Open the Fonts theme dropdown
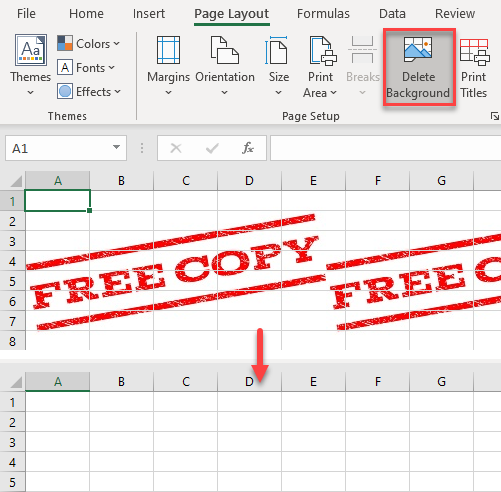The height and width of the screenshot is (492, 501). tap(86, 68)
